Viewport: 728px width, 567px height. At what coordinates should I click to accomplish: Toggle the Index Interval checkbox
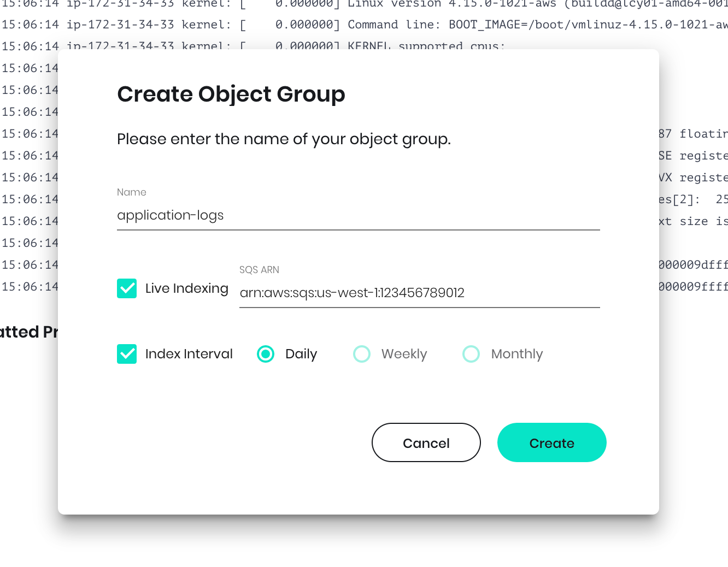[x=127, y=354]
